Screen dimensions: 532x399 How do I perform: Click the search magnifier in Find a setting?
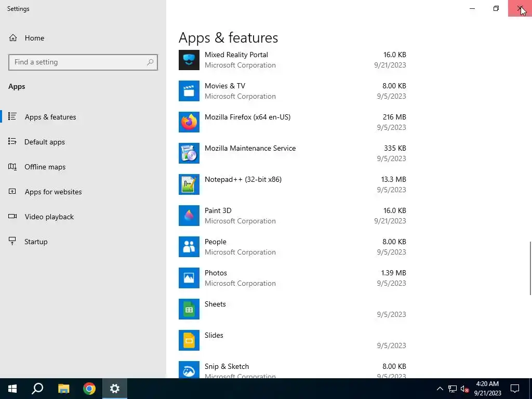coord(150,62)
